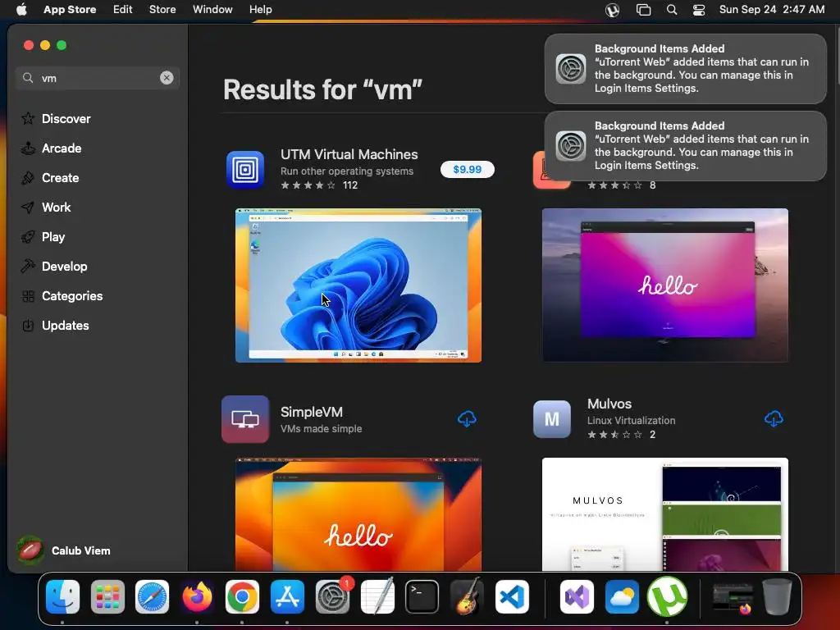The height and width of the screenshot is (630, 840).
Task: Clear the search field with X button
Action: [x=167, y=78]
